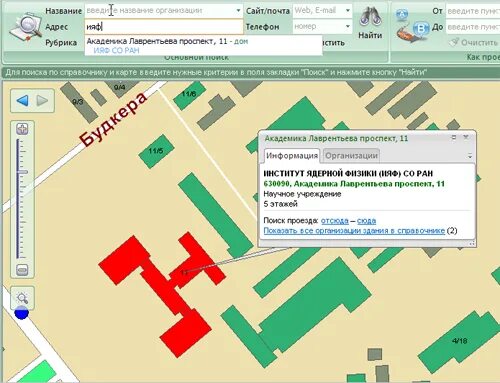Switch to the Информация tab

coord(292,156)
